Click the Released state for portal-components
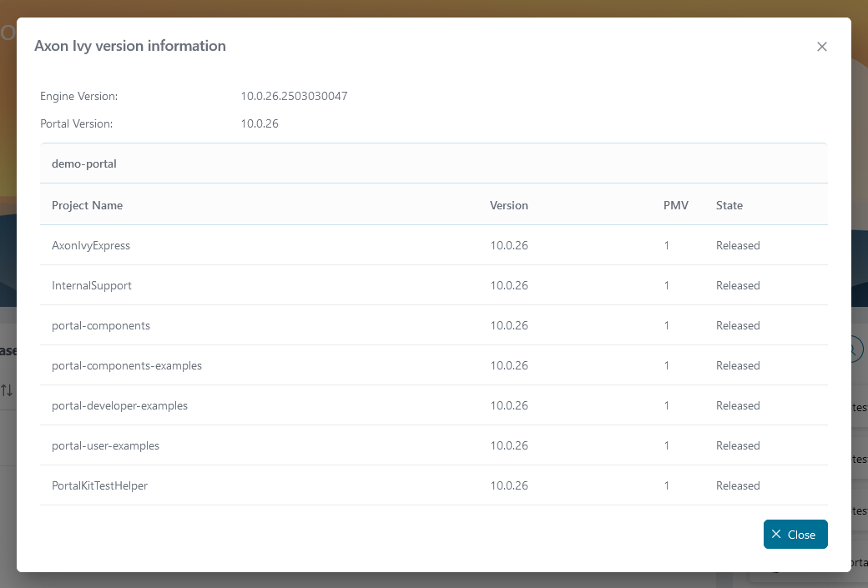The width and height of the screenshot is (868, 588). point(738,326)
